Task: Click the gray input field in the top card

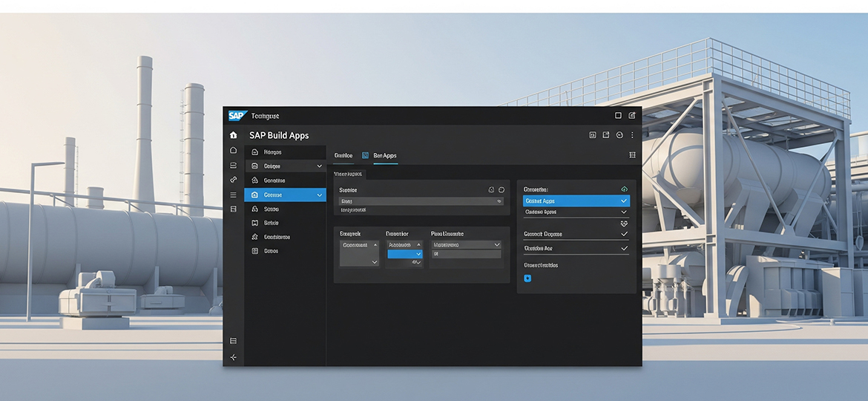Action: click(x=421, y=201)
